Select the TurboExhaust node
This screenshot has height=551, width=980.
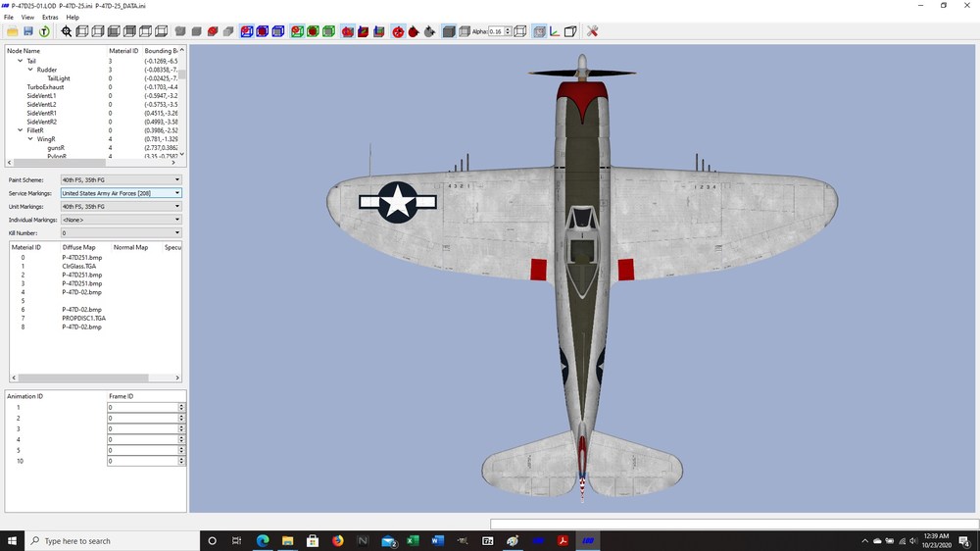coord(45,87)
